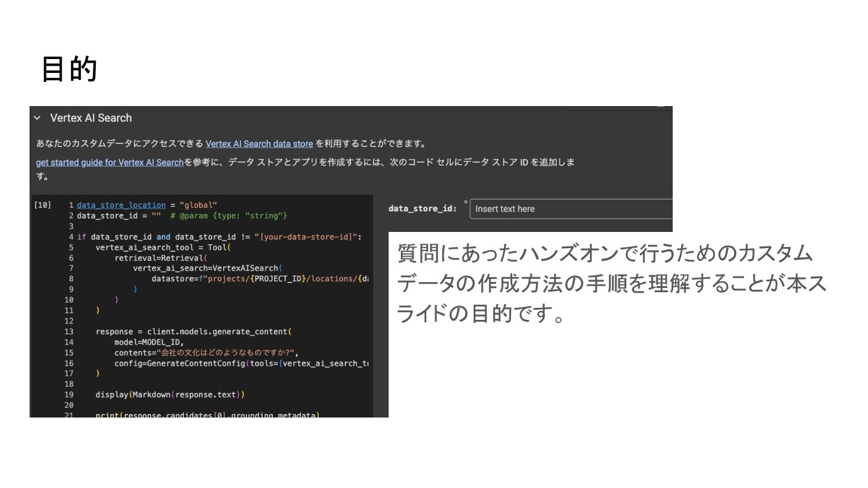Click code line 2 data_store_id assignment
868x488 pixels.
(182, 216)
